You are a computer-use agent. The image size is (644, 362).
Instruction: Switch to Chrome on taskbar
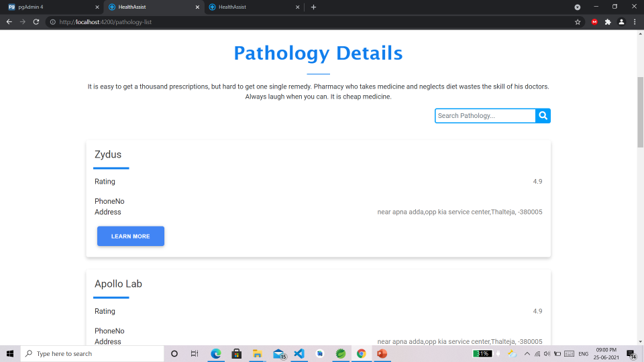[361, 353]
